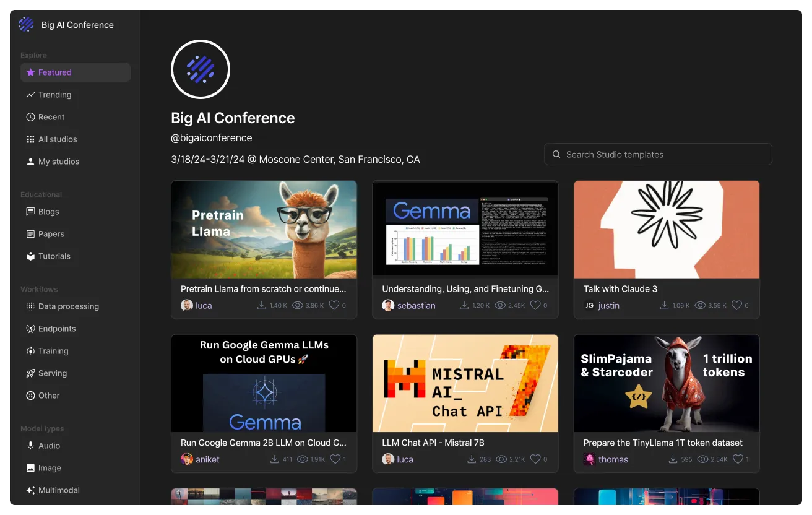Open 'LLM Chat API - Mistral 7B' title
Viewport: 812px width, 515px height.
[433, 443]
